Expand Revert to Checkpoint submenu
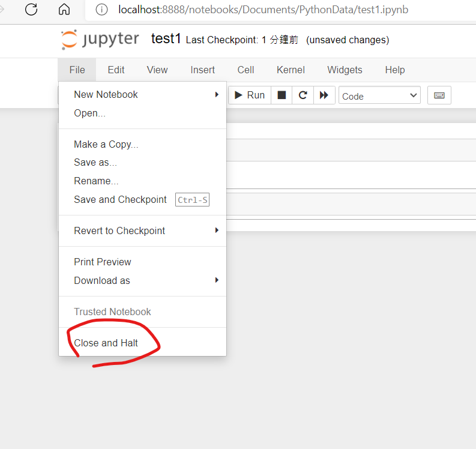Viewport: 476px width, 449px height. tap(142, 231)
